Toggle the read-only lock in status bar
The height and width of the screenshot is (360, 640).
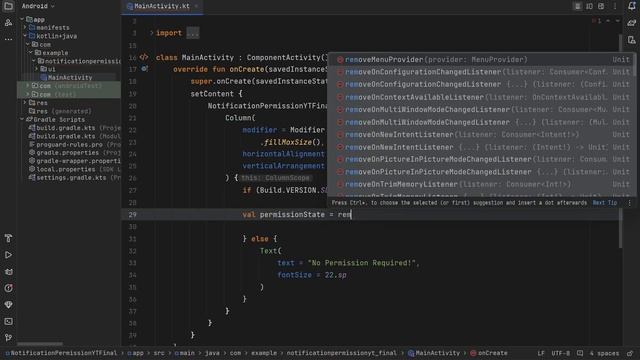(630, 353)
